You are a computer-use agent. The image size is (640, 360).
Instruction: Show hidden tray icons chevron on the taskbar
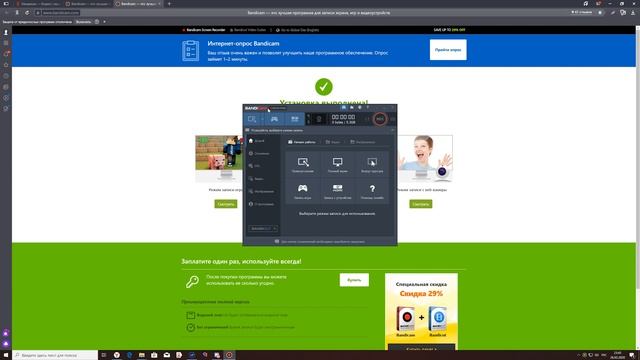tap(578, 355)
